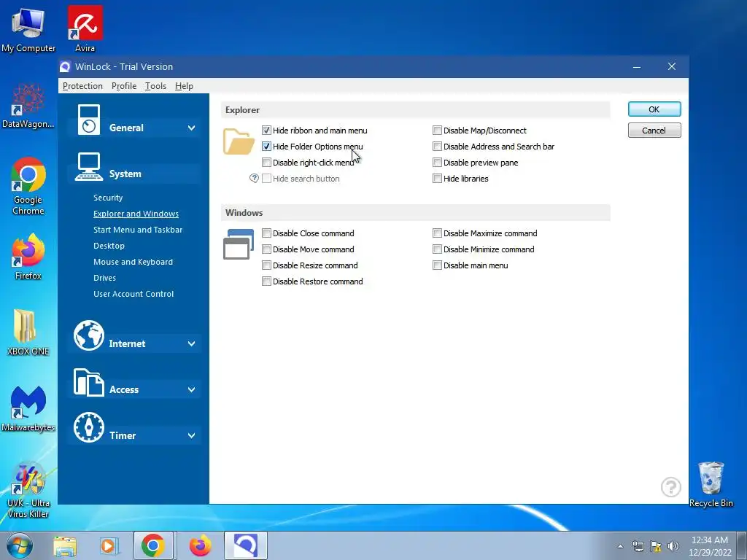Click the WinLock title bar logo icon

click(65, 66)
